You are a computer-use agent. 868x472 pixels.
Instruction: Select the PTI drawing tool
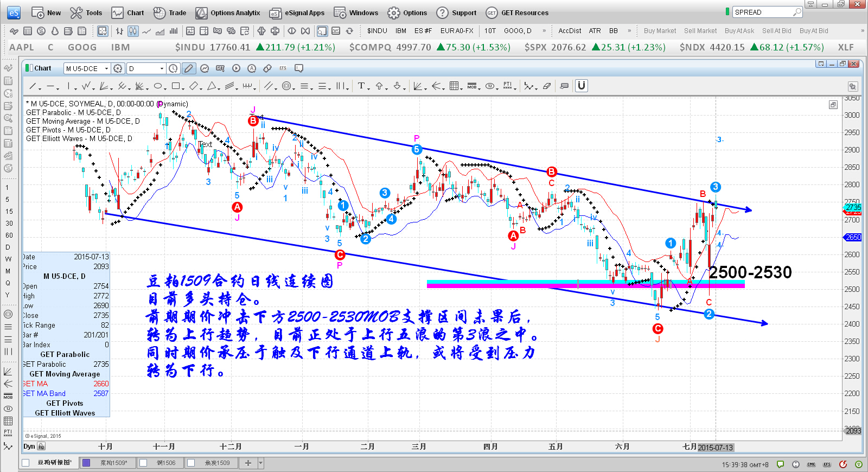click(507, 86)
